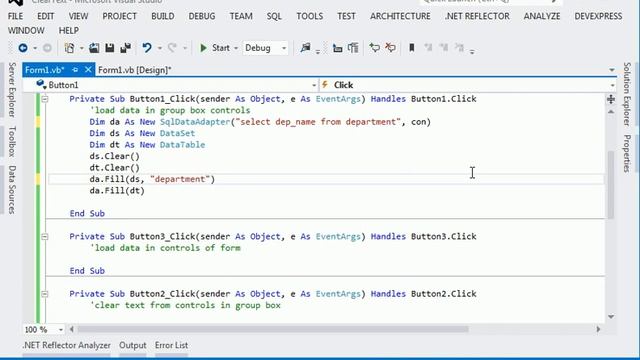Open the DEVEXPRESS menu
The height and width of the screenshot is (360, 640).
598,16
